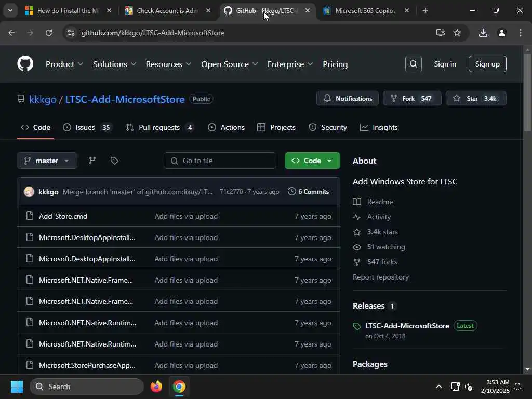532x399 pixels.
Task: Click Sign in
Action: (445, 64)
